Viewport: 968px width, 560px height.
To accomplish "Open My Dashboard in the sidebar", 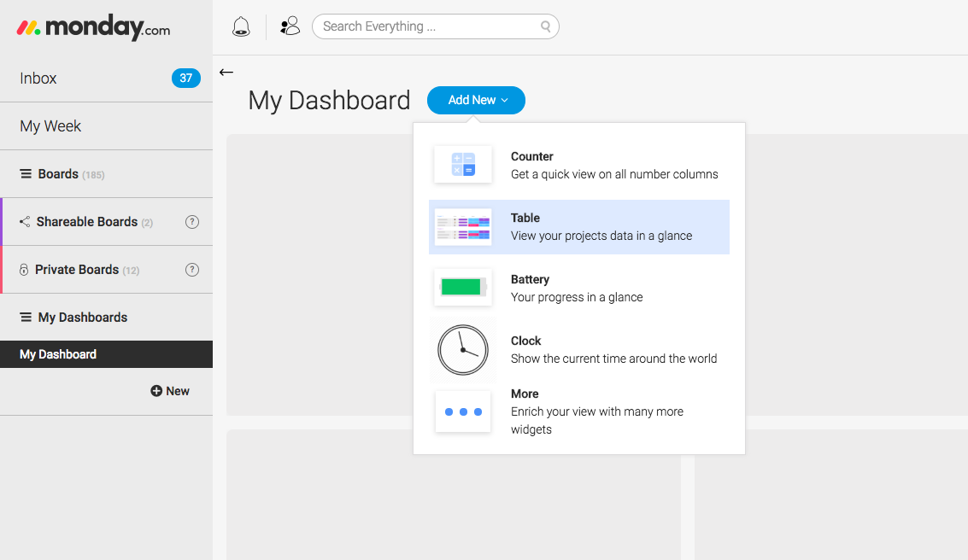I will (106, 354).
